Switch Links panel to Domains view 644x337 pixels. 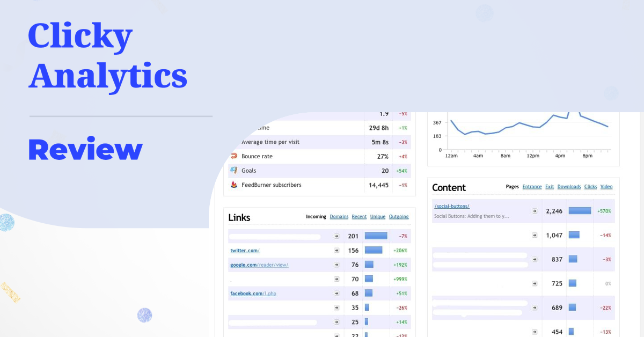tap(339, 217)
